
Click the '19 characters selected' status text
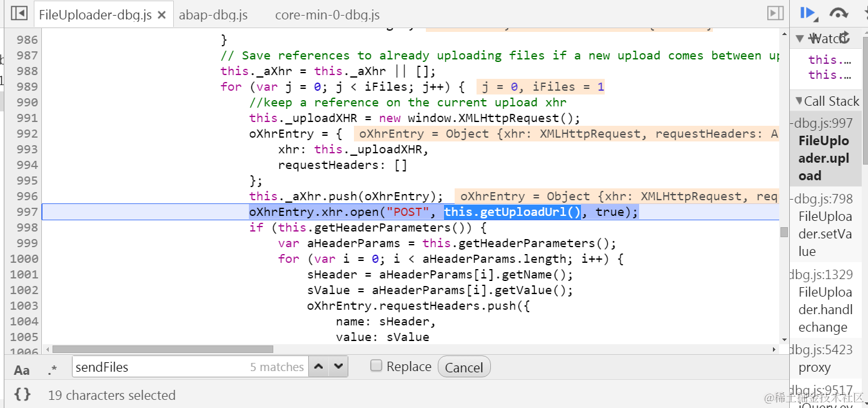112,395
